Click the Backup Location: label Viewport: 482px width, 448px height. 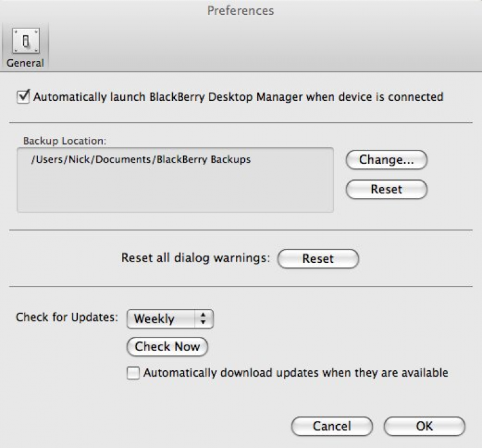(x=64, y=141)
